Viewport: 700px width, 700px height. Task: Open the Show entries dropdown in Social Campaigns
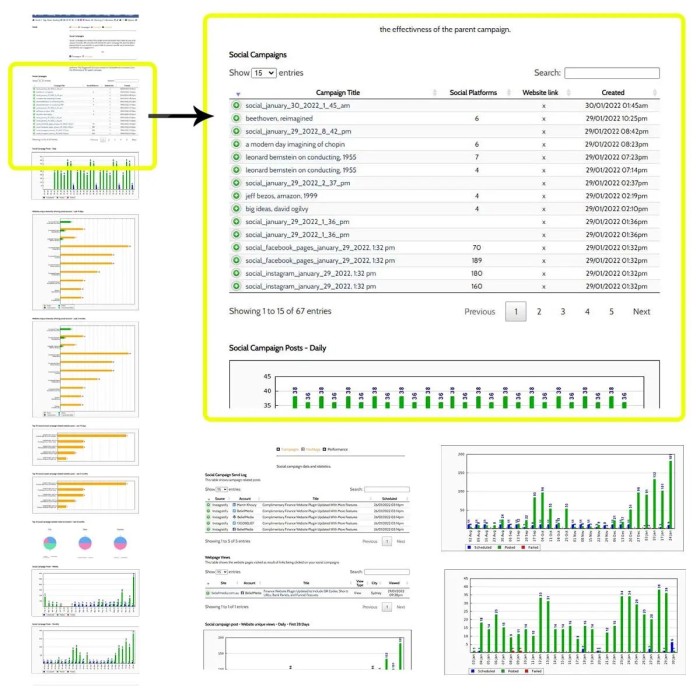click(x=264, y=73)
